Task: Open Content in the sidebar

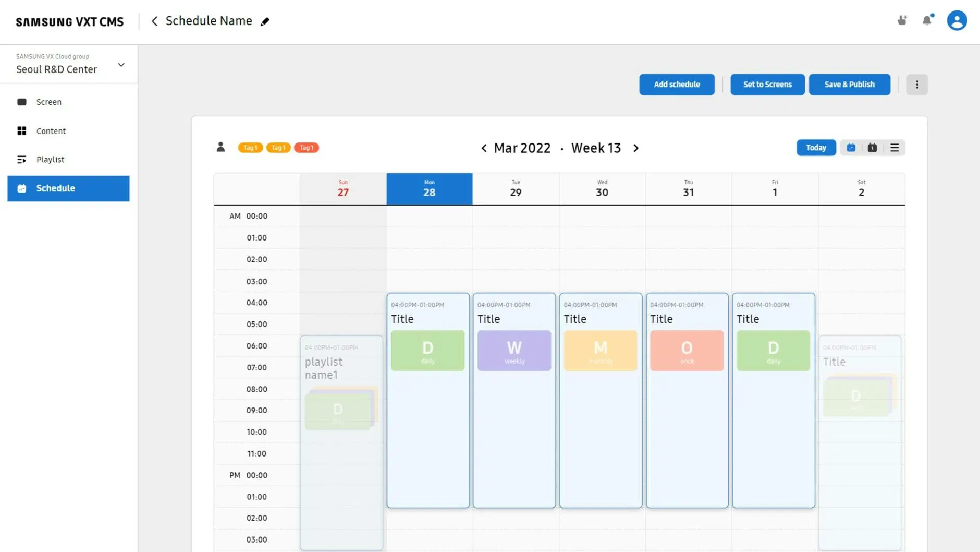Action: click(51, 131)
